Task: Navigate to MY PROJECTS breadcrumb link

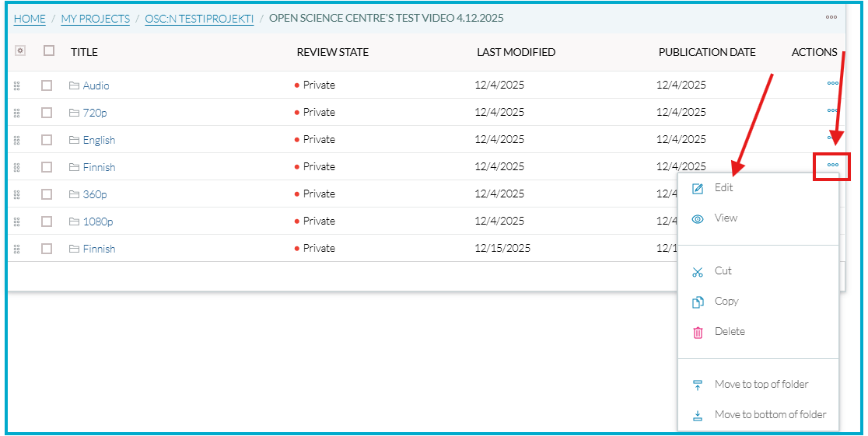Action: pyautogui.click(x=95, y=19)
